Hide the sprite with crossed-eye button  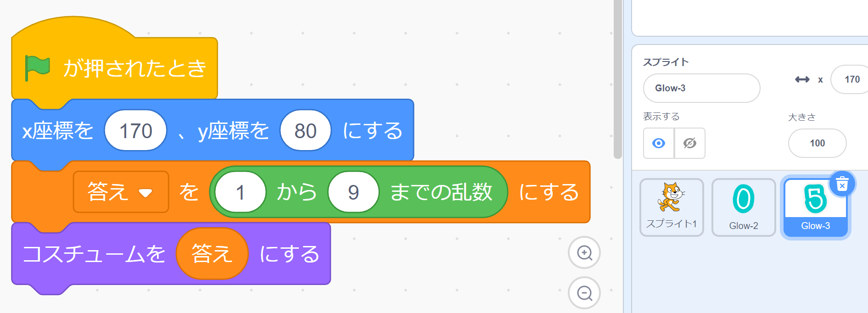coord(689,143)
